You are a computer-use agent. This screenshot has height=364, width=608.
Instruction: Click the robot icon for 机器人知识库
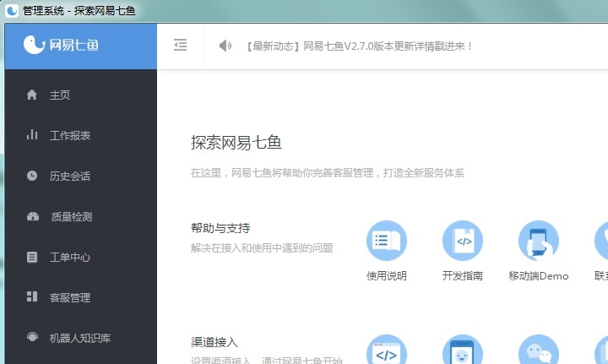(x=32, y=337)
